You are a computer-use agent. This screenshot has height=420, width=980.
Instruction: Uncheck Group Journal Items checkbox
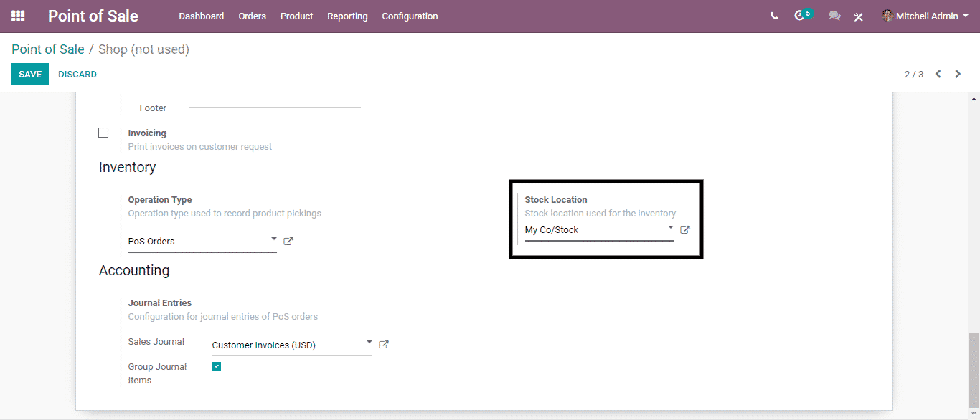click(x=217, y=366)
